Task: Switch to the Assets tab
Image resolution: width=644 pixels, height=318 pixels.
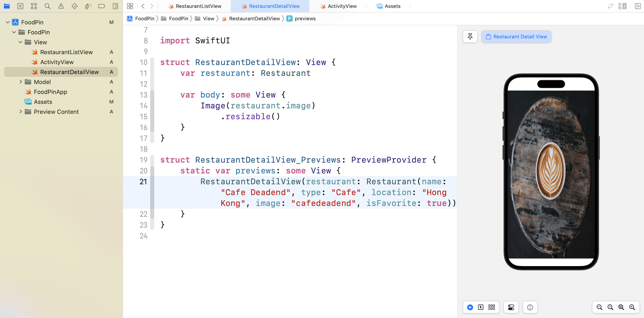Action: pyautogui.click(x=392, y=6)
